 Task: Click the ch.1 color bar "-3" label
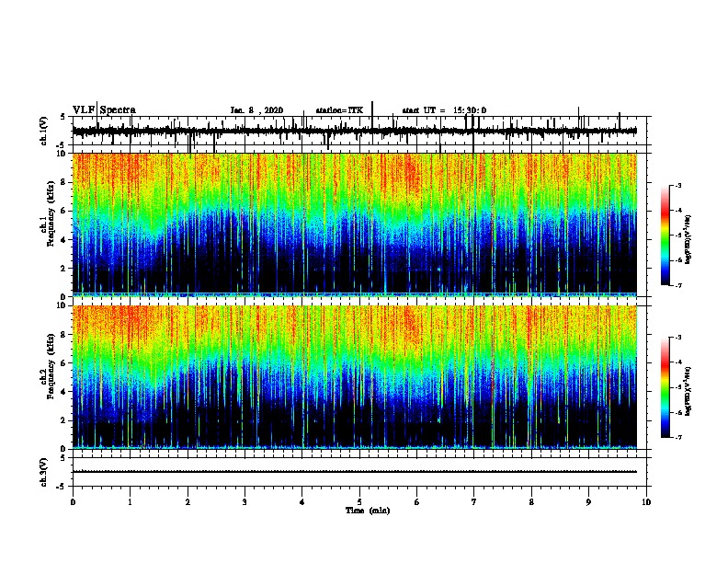click(x=677, y=185)
